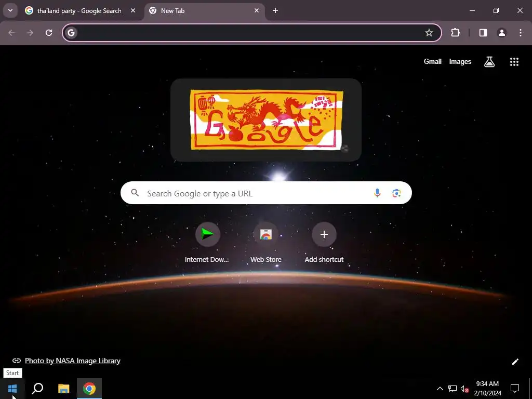Focus the Chrome address bar
Image resolution: width=532 pixels, height=399 pixels.
252,33
